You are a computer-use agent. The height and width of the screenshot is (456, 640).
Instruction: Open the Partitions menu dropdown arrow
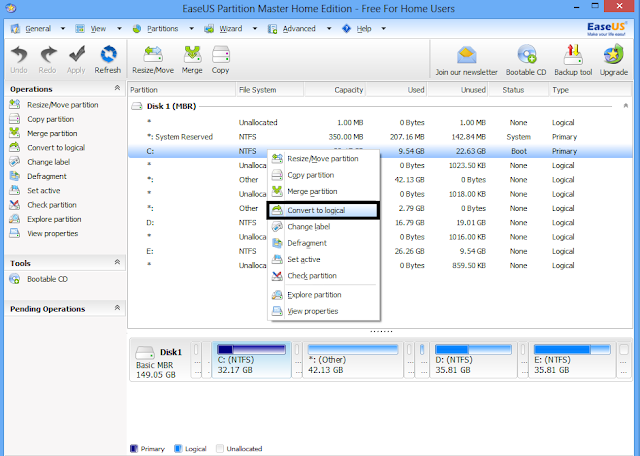191,29
